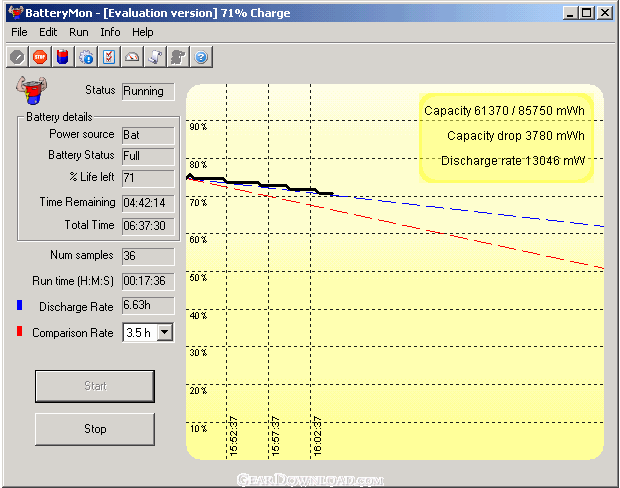The width and height of the screenshot is (620, 488).
Task: Close the BatteryMon window
Action: pos(605,13)
